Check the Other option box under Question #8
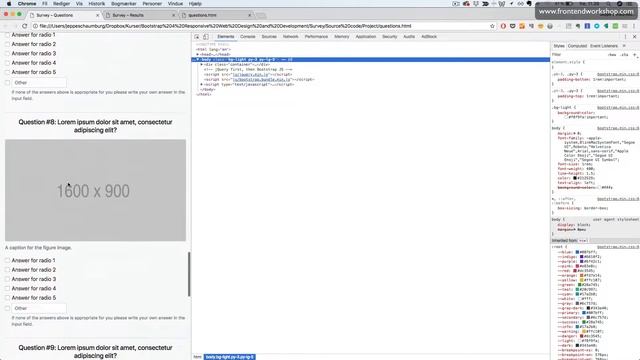 tap(7, 308)
